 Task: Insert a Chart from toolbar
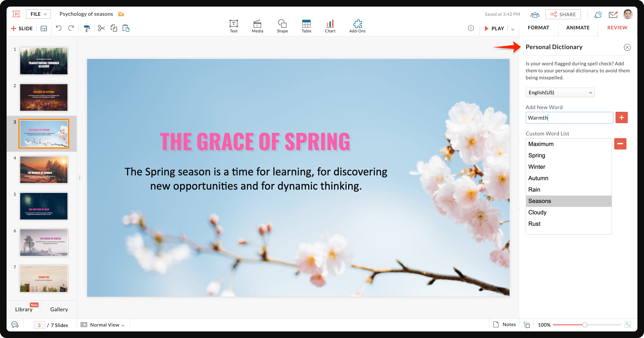(330, 26)
